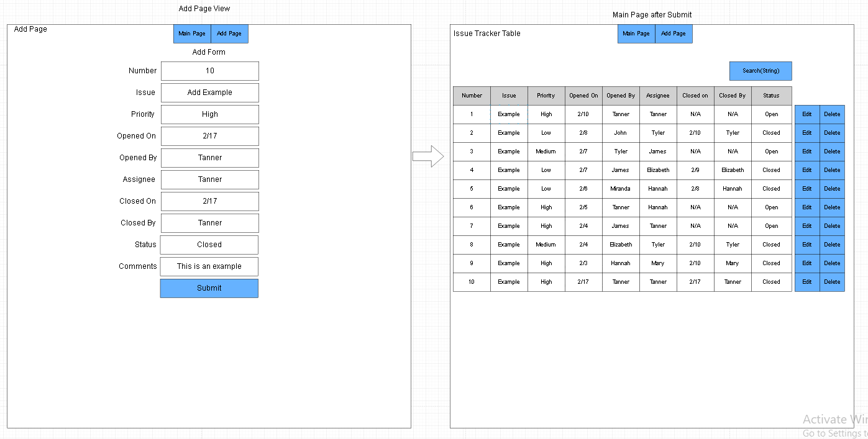Click the Opened On field in form
This screenshot has width=868, height=439.
(x=210, y=136)
